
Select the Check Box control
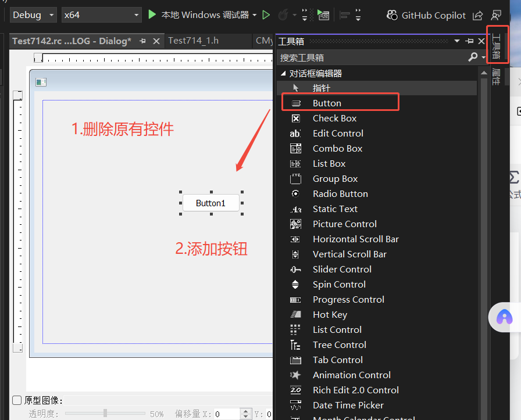376,118
